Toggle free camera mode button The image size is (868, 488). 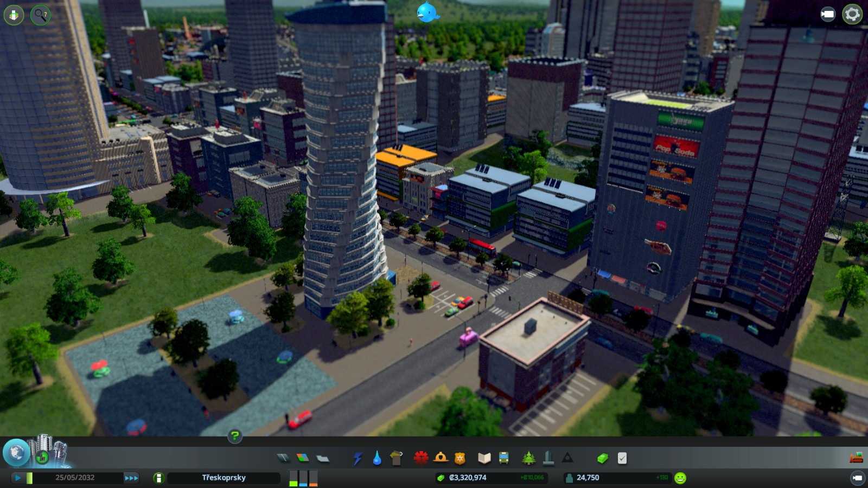[x=827, y=14]
